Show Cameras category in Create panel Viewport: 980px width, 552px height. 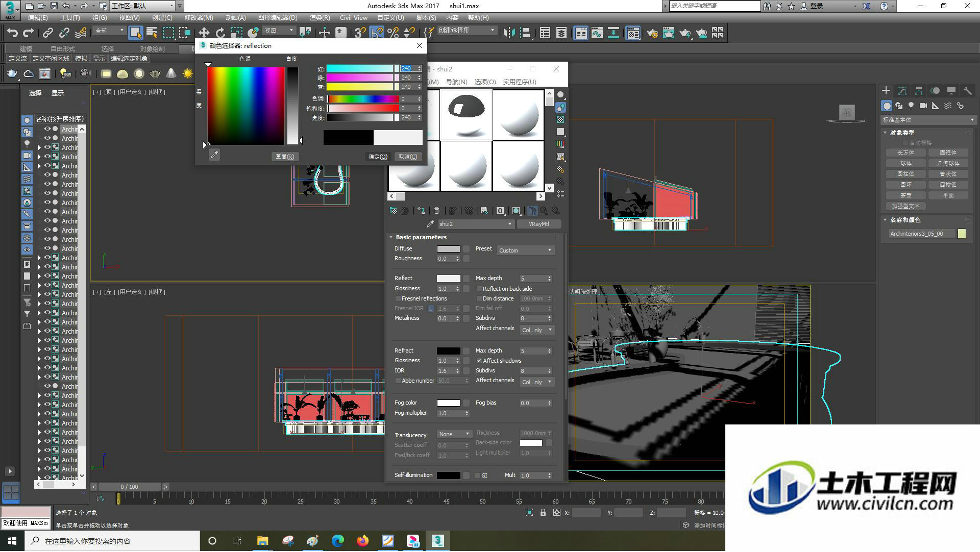(923, 106)
